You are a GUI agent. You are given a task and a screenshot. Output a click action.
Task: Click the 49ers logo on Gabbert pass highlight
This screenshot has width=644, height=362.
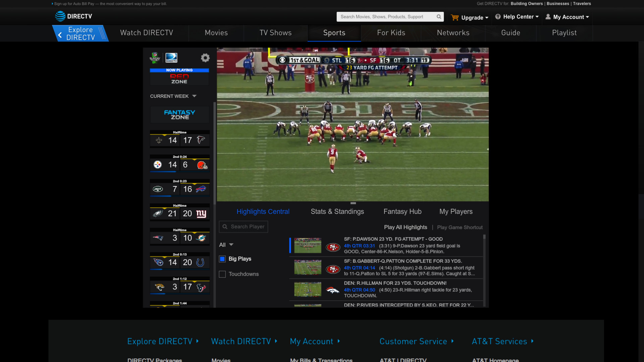(x=333, y=269)
